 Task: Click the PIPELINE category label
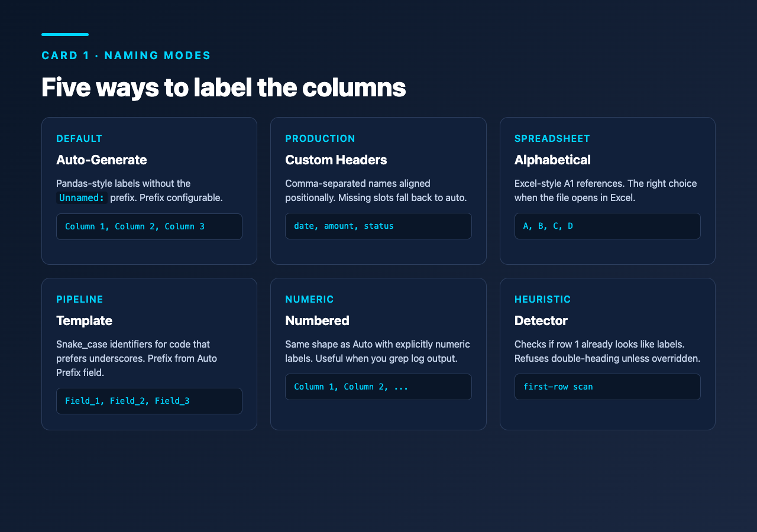(x=80, y=299)
